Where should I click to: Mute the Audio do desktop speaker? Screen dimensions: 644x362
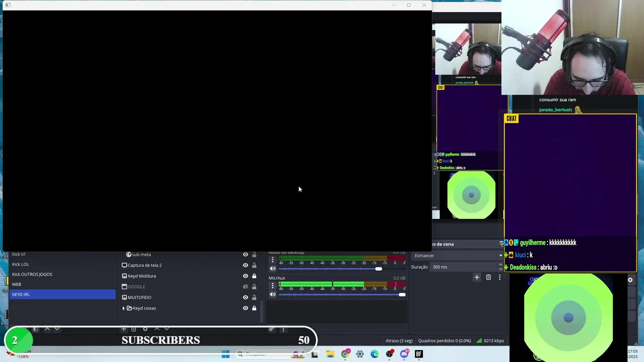pos(273,268)
